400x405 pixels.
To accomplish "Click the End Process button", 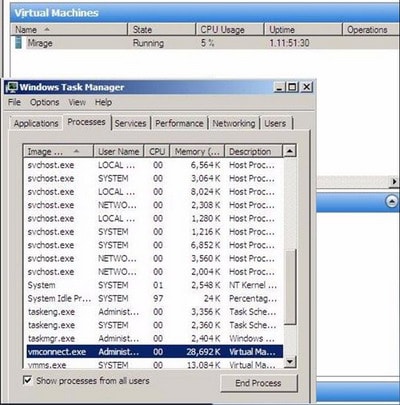I will (258, 383).
